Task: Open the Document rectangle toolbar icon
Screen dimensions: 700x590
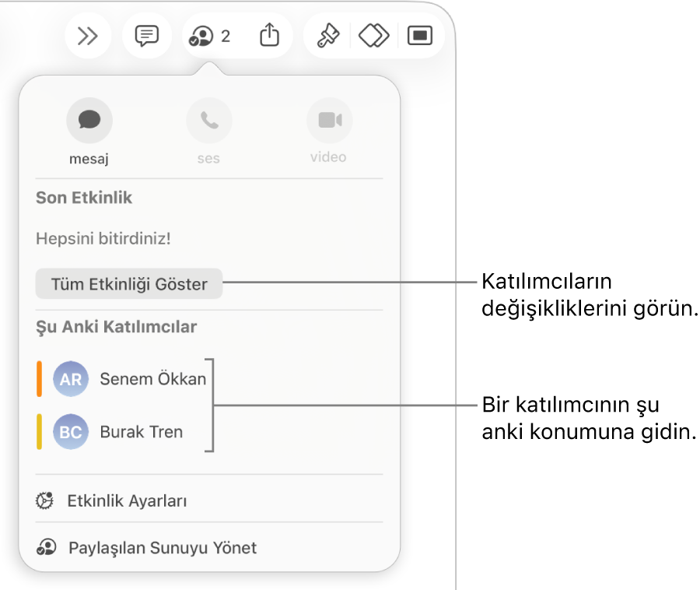Action: point(420,36)
